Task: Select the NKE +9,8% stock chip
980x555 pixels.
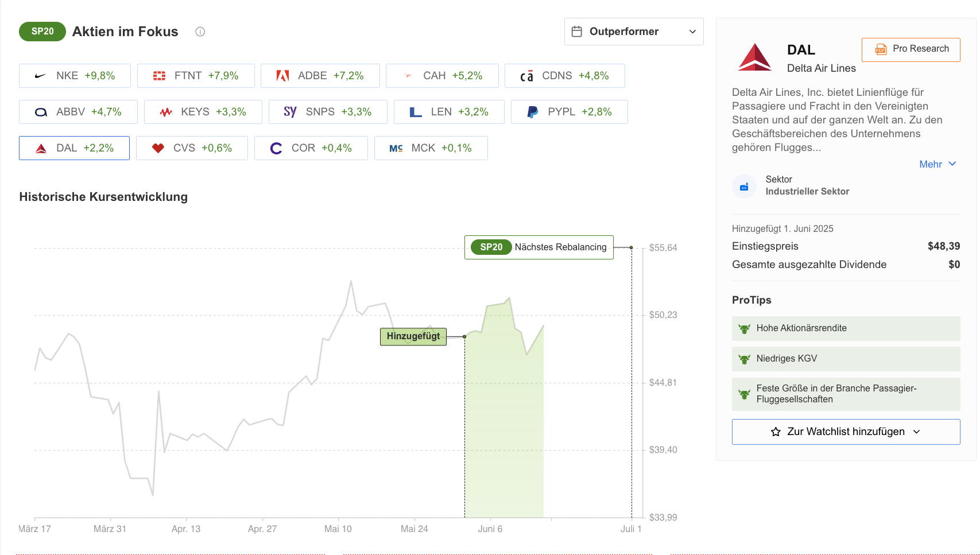Action: point(75,76)
